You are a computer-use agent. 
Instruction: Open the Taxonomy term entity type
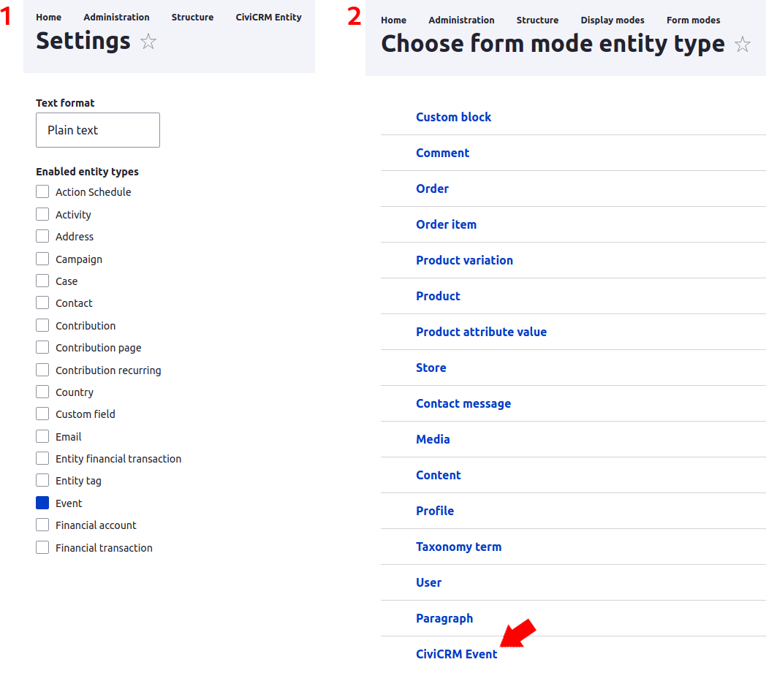tap(458, 547)
